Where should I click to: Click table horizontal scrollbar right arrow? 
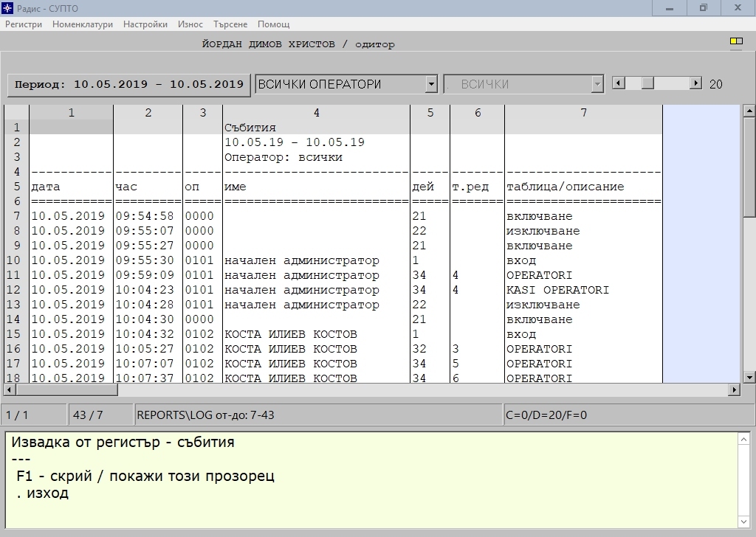pyautogui.click(x=734, y=389)
